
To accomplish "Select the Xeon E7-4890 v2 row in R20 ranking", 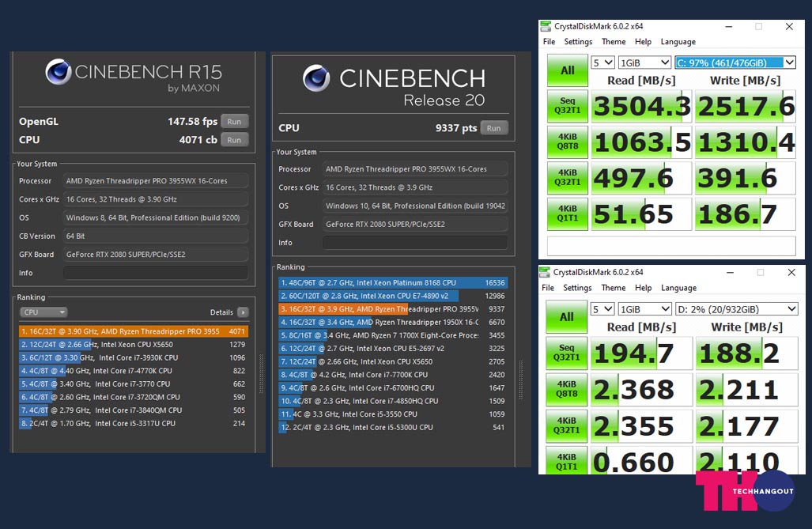I will [393, 296].
